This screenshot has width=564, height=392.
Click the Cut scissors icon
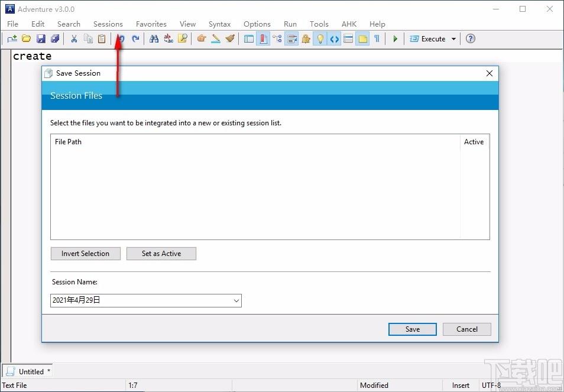[74, 38]
